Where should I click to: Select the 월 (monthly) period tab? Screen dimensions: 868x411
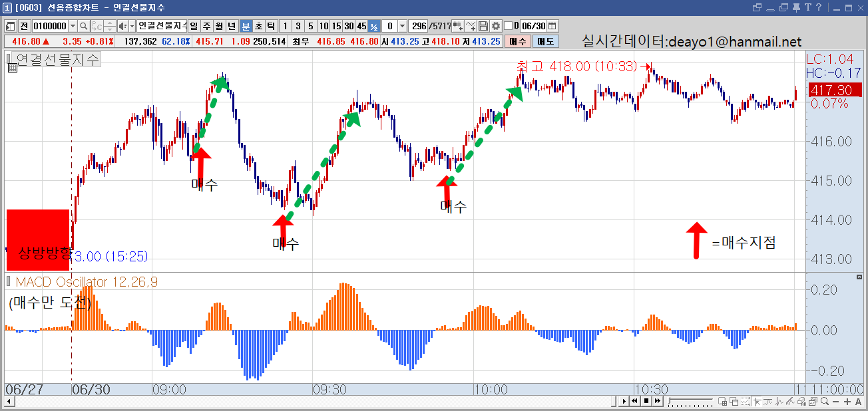tap(220, 26)
